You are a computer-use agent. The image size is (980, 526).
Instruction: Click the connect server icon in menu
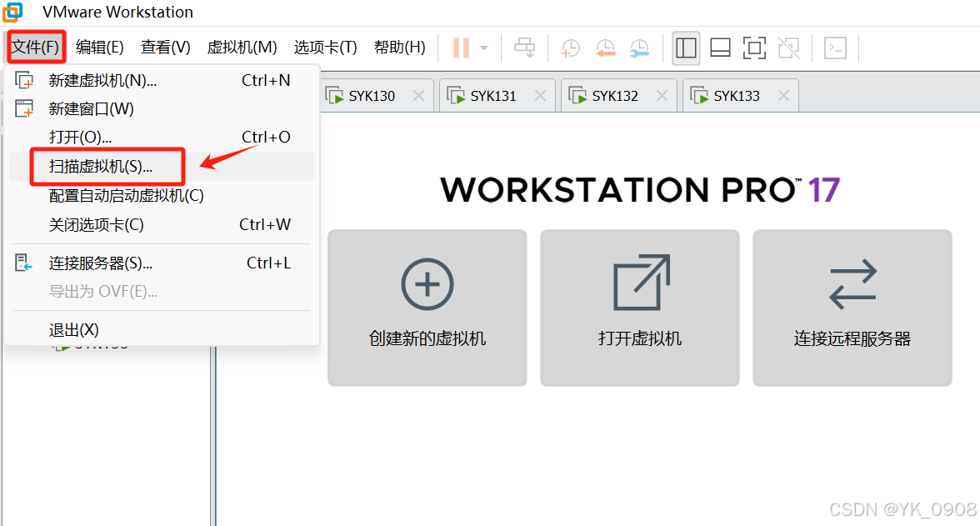coord(23,263)
